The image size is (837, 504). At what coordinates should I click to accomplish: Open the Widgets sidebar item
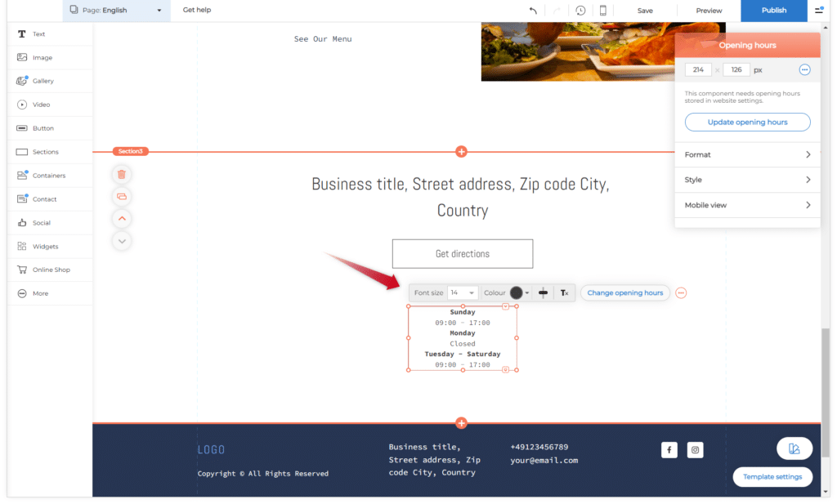[45, 246]
